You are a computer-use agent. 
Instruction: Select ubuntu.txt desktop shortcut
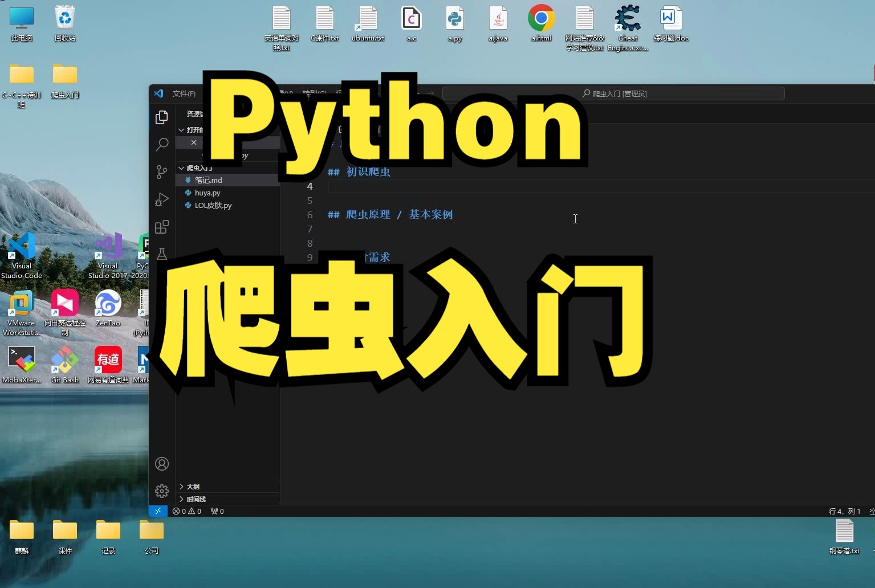[x=368, y=24]
